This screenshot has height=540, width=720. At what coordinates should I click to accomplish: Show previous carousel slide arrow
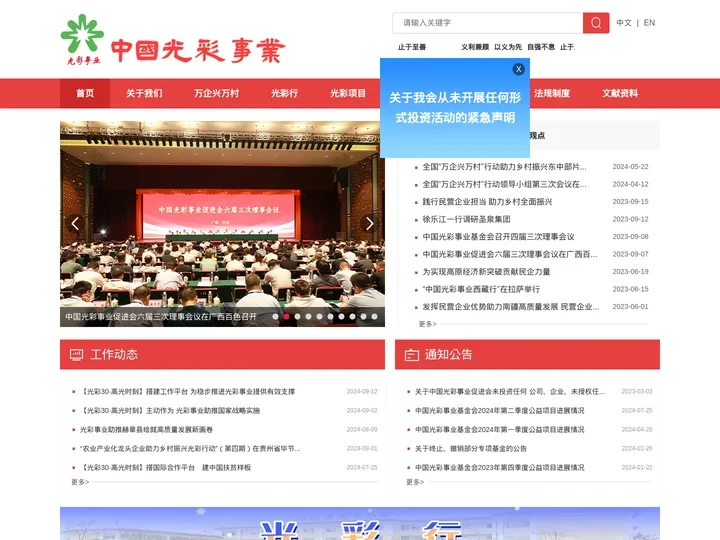click(75, 224)
